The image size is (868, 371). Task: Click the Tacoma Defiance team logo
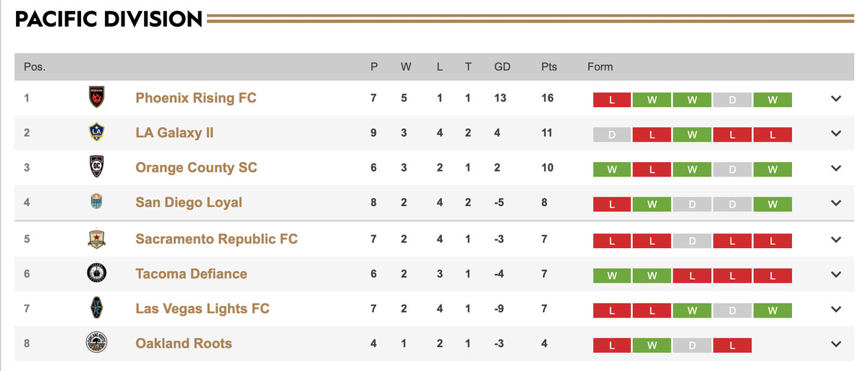click(x=96, y=273)
